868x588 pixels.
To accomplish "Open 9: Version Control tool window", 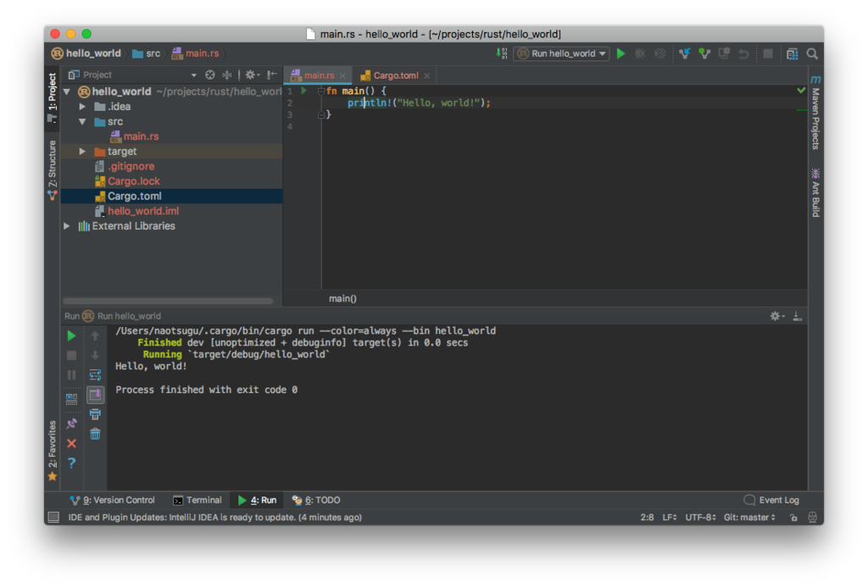I will (x=113, y=500).
